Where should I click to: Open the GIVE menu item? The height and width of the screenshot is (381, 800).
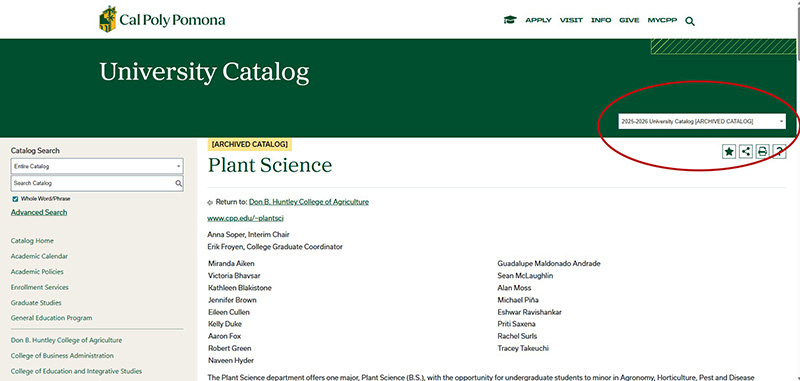(x=629, y=20)
